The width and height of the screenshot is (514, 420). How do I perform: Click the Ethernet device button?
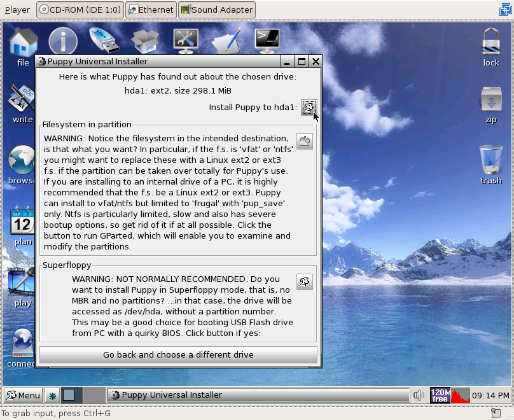[151, 10]
